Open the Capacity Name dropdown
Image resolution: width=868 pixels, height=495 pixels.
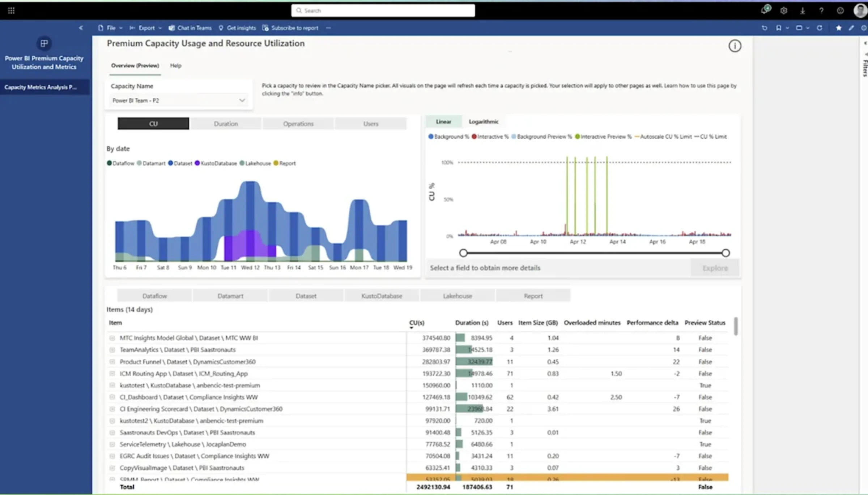pos(242,100)
